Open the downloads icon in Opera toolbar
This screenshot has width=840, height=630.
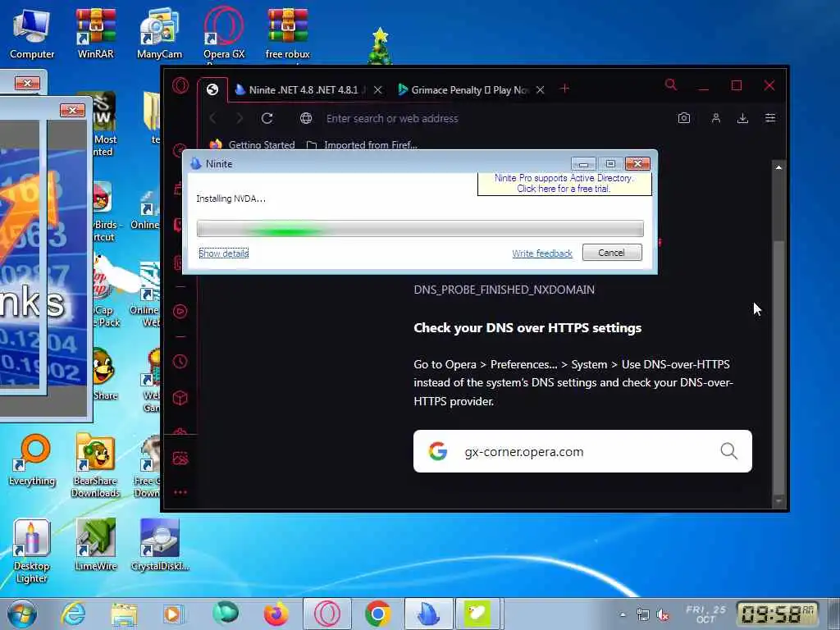pyautogui.click(x=742, y=118)
